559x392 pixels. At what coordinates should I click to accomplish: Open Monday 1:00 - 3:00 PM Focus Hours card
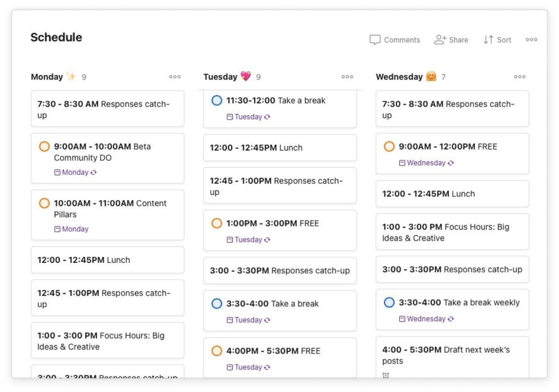tap(108, 341)
